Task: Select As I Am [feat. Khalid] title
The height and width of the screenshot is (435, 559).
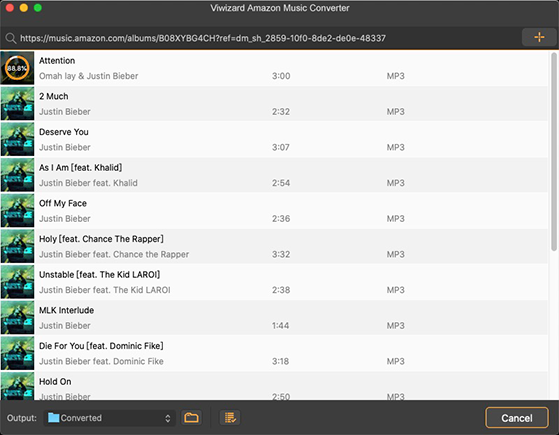Action: coord(80,168)
